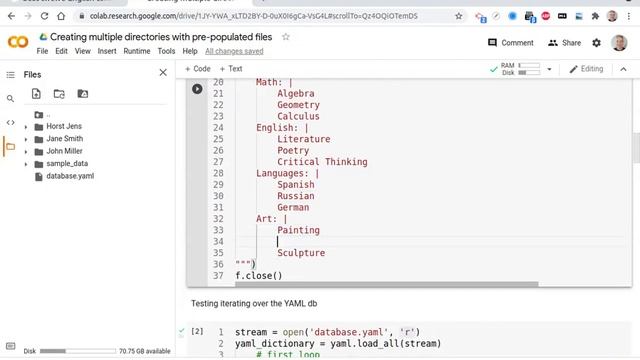Run the current code cell
640x360 pixels.
(197, 89)
